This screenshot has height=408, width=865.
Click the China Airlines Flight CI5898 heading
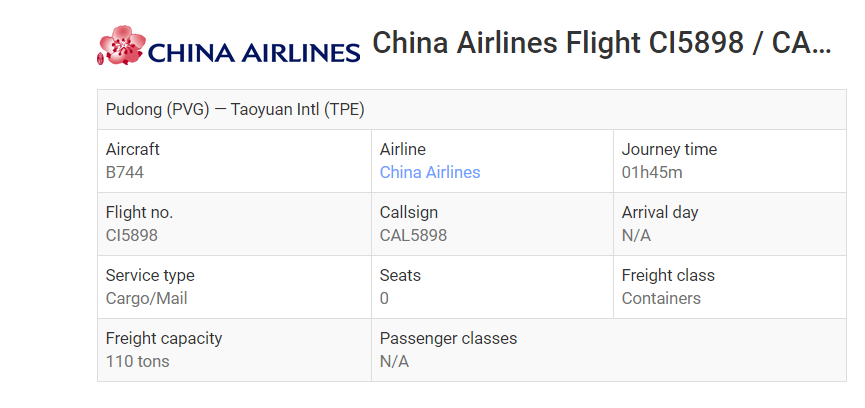(x=601, y=42)
